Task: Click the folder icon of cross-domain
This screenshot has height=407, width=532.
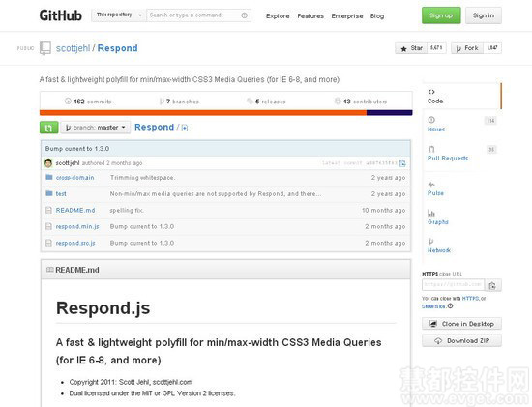Action: [x=49, y=177]
